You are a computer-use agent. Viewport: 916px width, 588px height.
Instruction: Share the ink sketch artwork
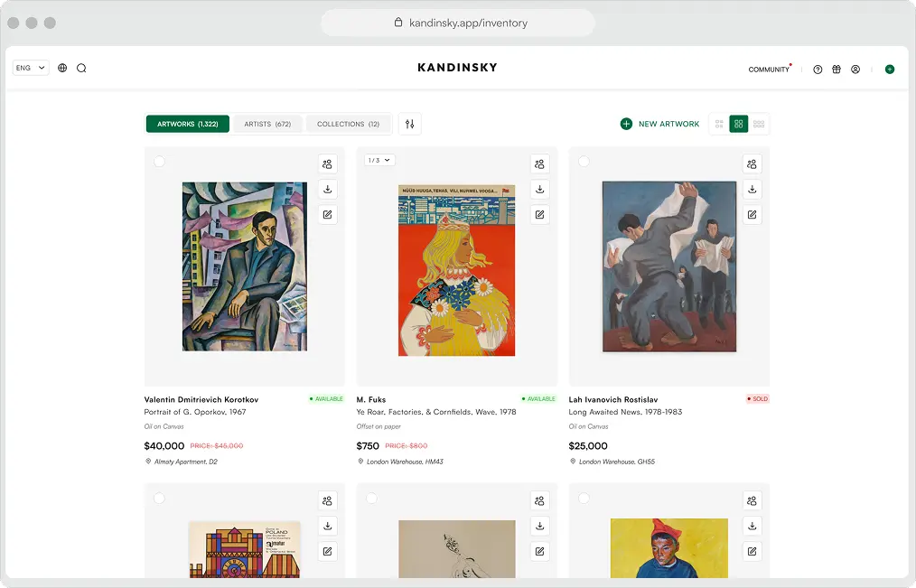click(540, 500)
